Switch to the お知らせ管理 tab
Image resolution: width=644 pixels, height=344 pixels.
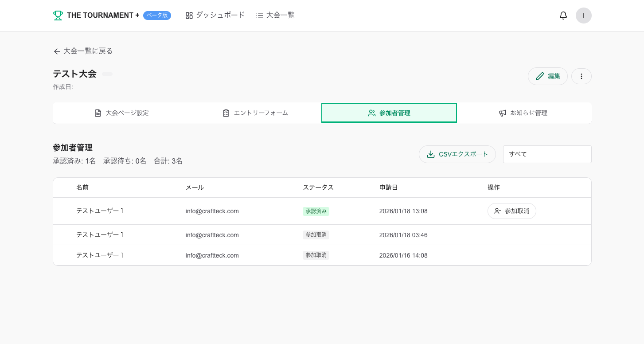(523, 113)
